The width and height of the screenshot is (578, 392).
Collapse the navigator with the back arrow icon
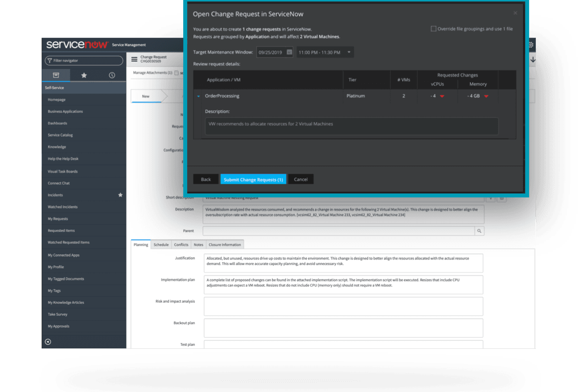point(48,342)
